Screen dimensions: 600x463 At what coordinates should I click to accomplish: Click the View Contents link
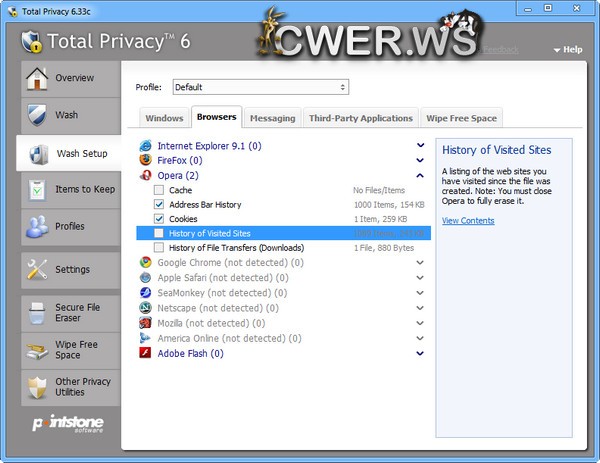[x=468, y=220]
